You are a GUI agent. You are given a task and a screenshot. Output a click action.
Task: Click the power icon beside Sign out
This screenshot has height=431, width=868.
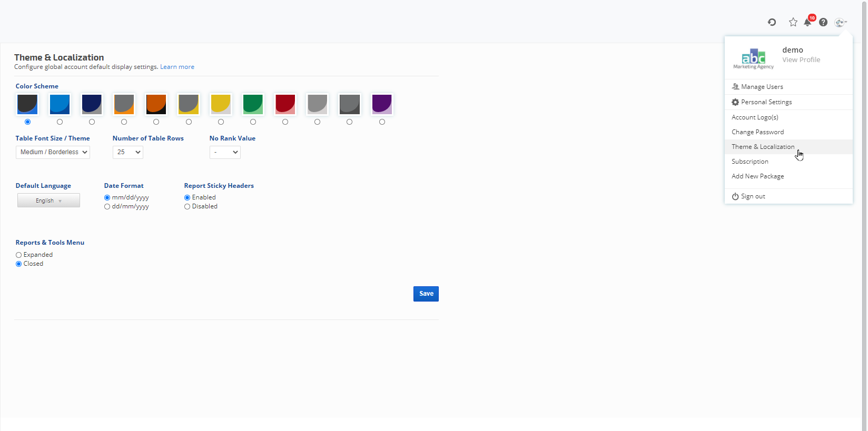click(735, 196)
